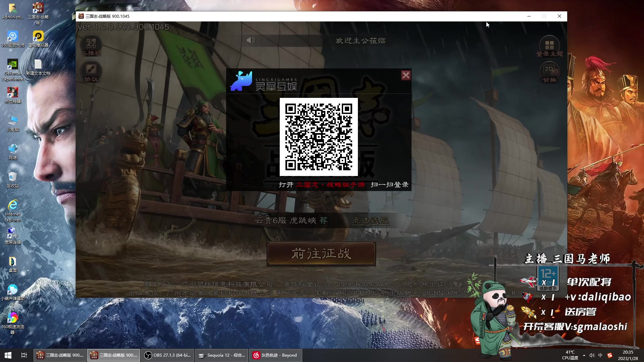Click the 12+ age rating icon
This screenshot has width=644, height=362.
coord(548,279)
